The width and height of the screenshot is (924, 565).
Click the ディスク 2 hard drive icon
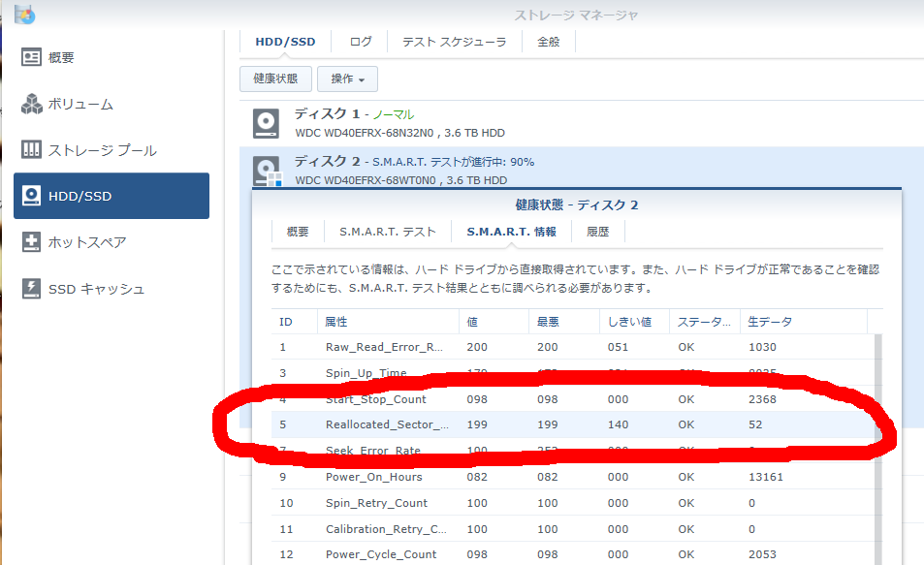click(267, 171)
